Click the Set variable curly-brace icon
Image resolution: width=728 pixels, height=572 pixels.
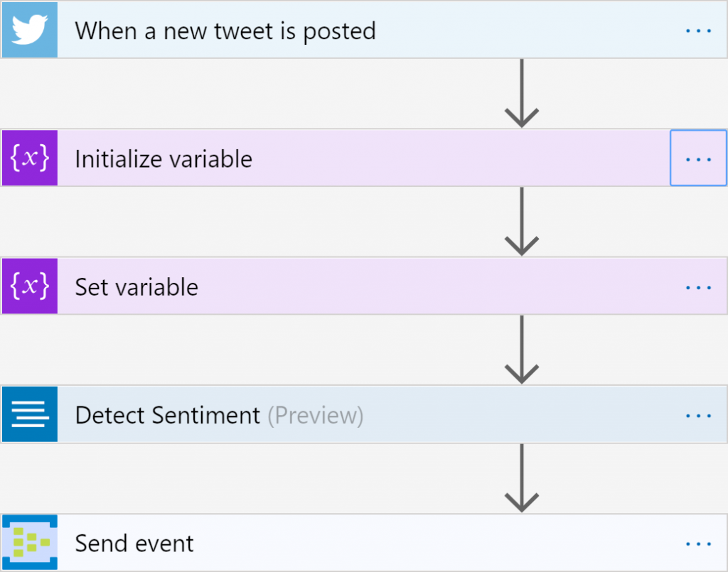29,286
